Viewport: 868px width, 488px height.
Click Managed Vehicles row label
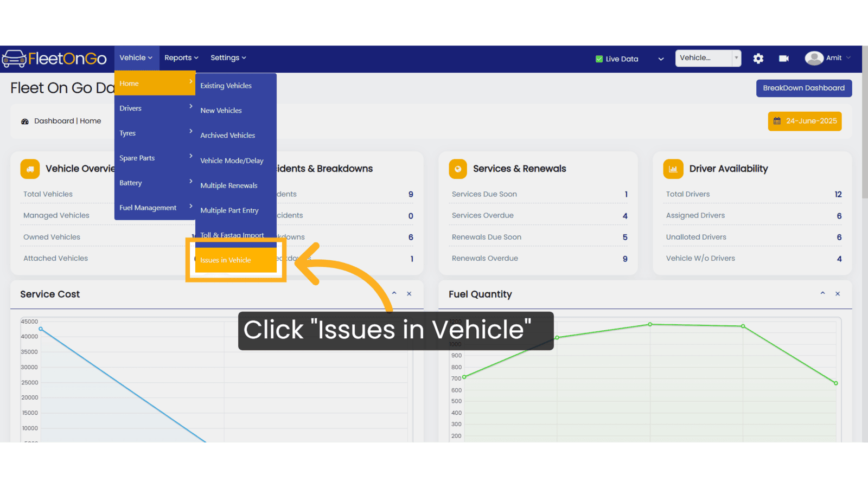[56, 215]
